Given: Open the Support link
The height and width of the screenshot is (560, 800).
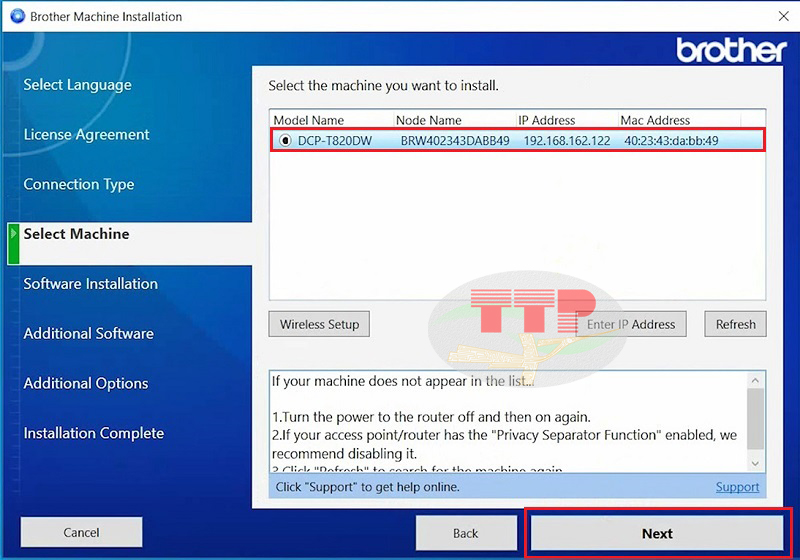Looking at the screenshot, I should point(737,487).
